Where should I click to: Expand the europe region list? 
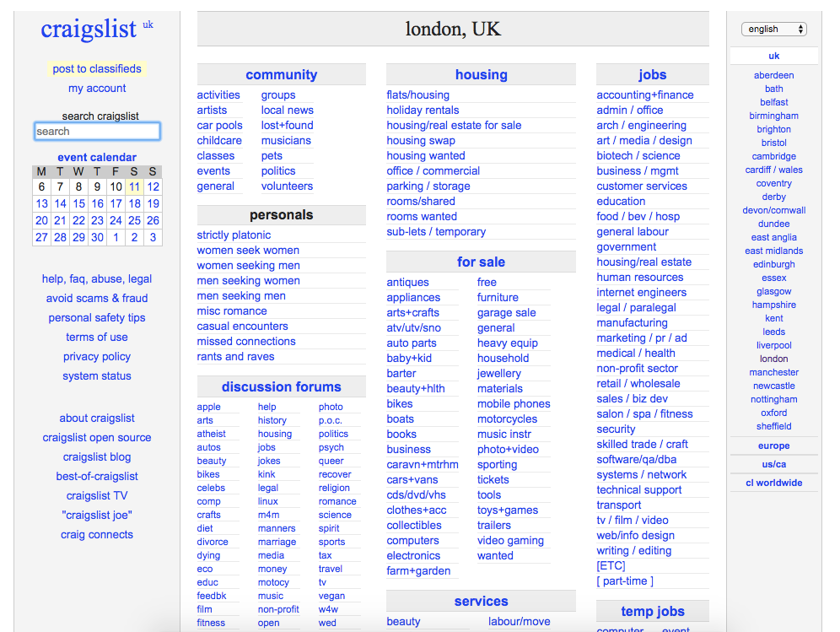point(773,446)
